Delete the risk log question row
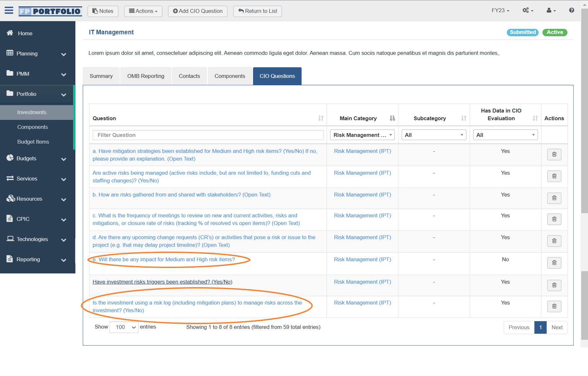The image size is (588, 376). pyautogui.click(x=554, y=306)
